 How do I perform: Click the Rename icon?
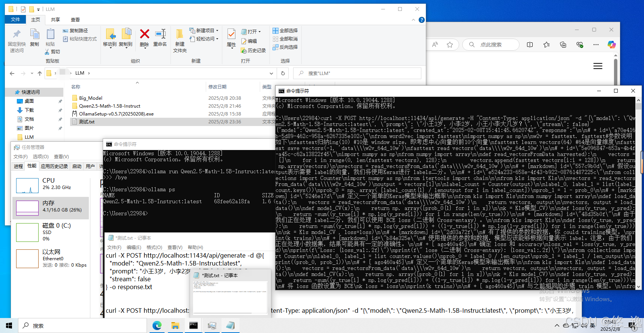click(160, 34)
